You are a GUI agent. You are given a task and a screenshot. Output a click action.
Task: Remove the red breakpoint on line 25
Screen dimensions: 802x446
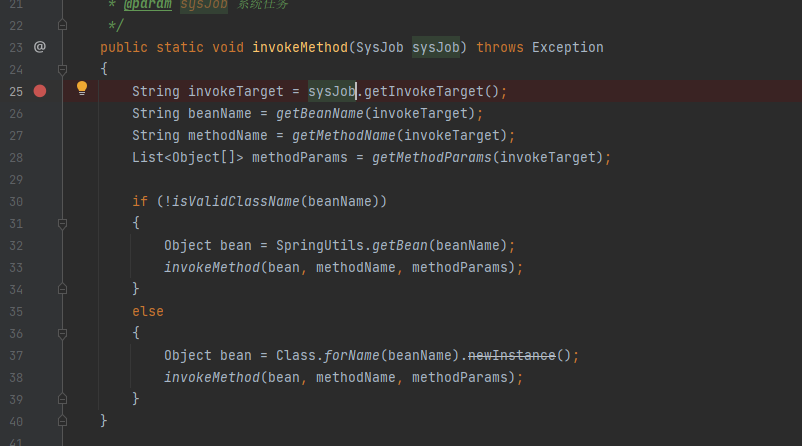click(x=40, y=91)
